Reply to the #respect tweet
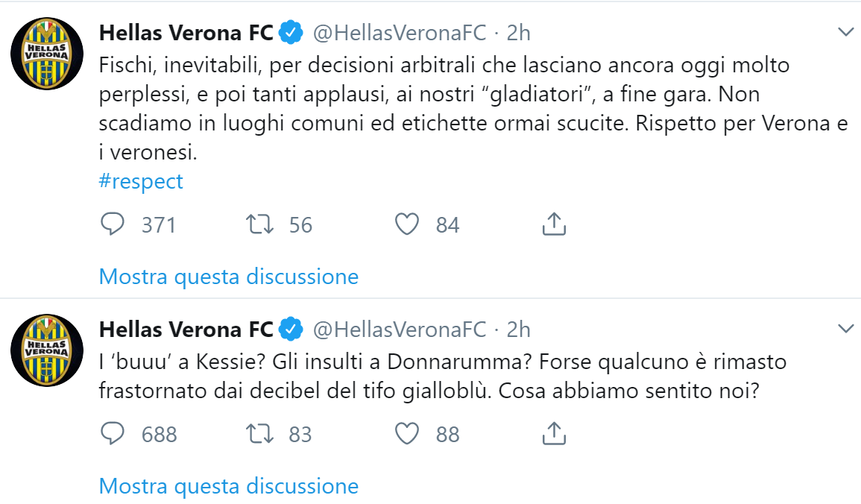861x504 pixels. pyautogui.click(x=112, y=224)
